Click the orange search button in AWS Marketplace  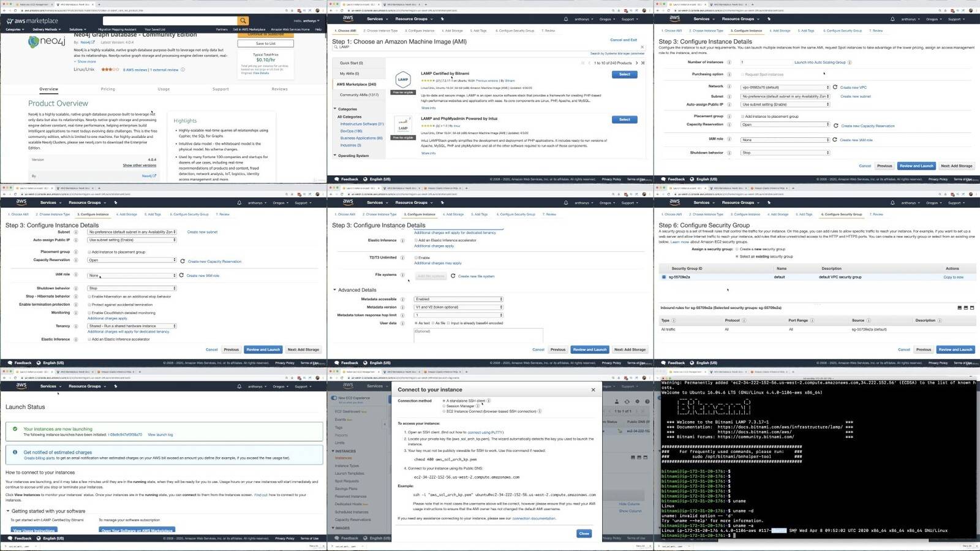(x=243, y=21)
